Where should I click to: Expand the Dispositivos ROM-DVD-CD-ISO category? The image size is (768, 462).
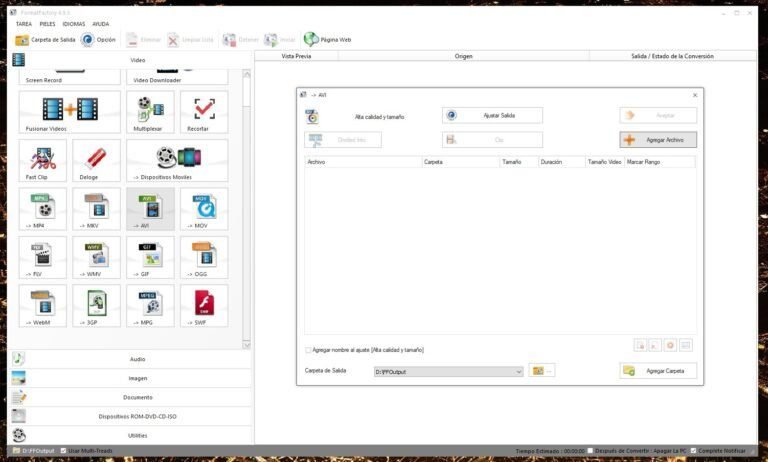[x=130, y=416]
